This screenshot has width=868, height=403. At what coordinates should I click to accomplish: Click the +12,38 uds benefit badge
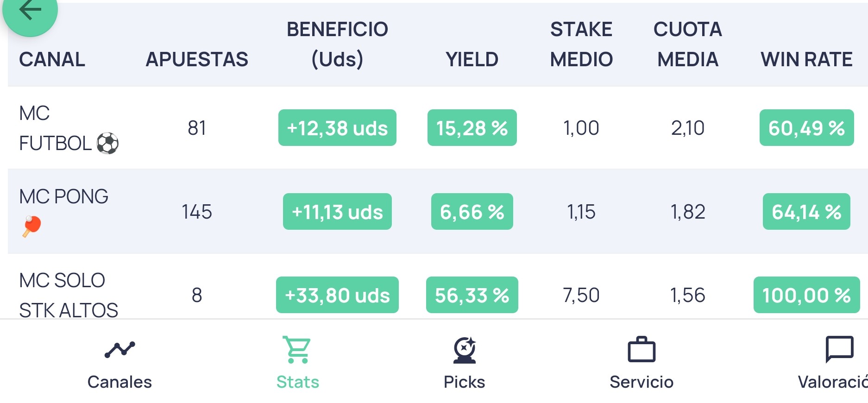pos(337,128)
